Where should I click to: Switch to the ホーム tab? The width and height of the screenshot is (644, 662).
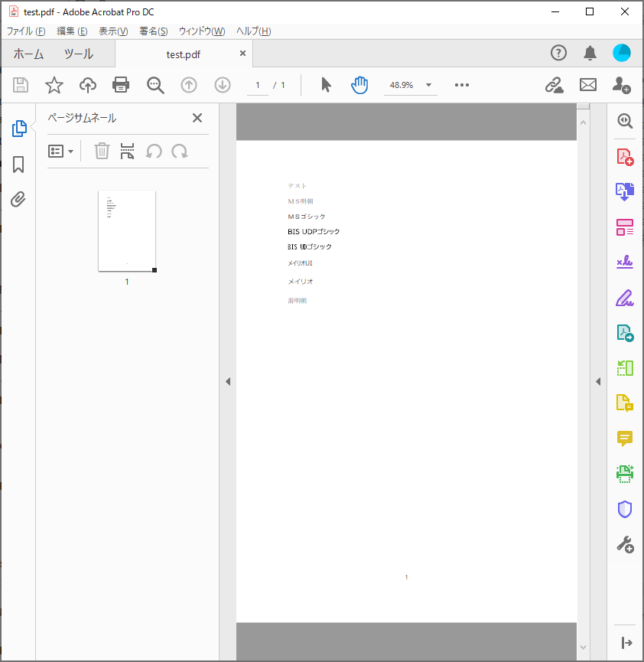coord(28,54)
